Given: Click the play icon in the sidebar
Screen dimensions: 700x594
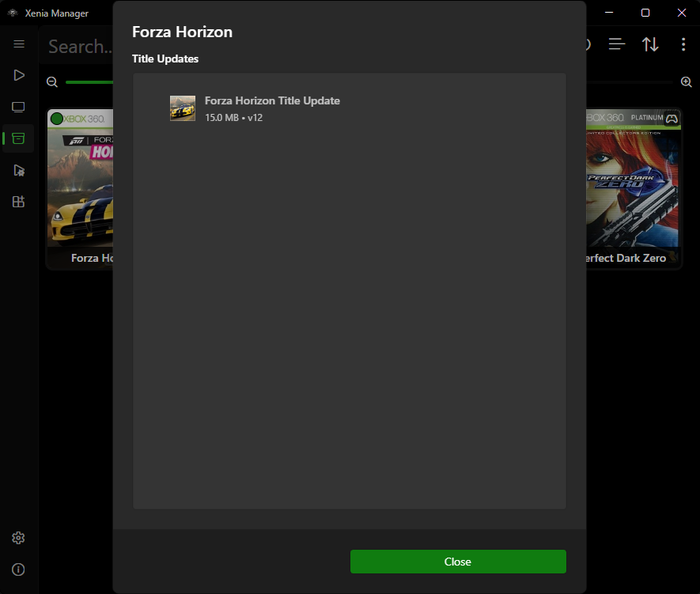Looking at the screenshot, I should [19, 75].
